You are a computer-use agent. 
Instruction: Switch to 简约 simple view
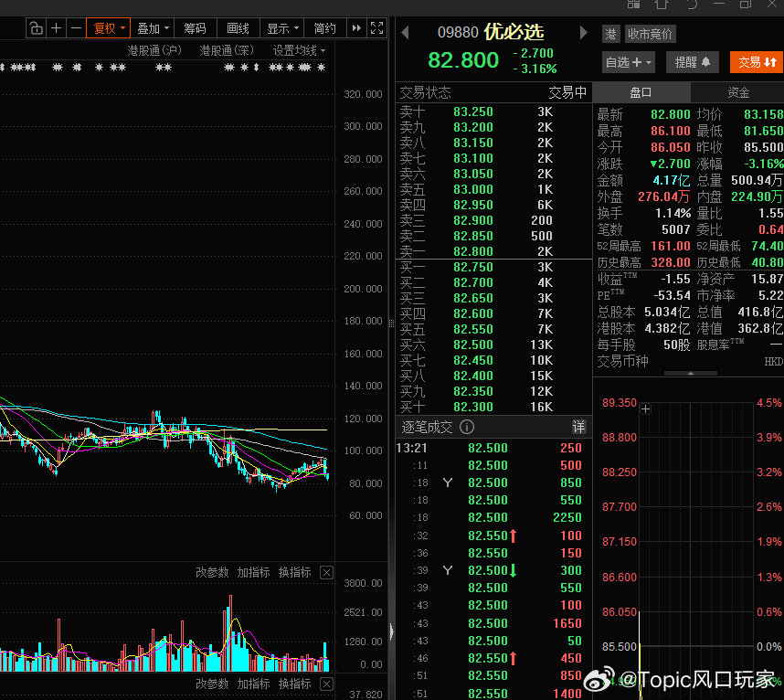(x=325, y=28)
